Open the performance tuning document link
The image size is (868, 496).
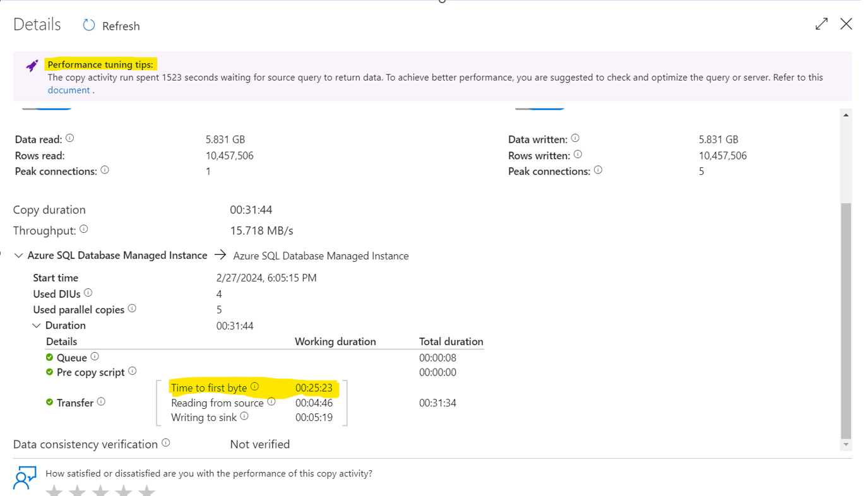point(69,90)
